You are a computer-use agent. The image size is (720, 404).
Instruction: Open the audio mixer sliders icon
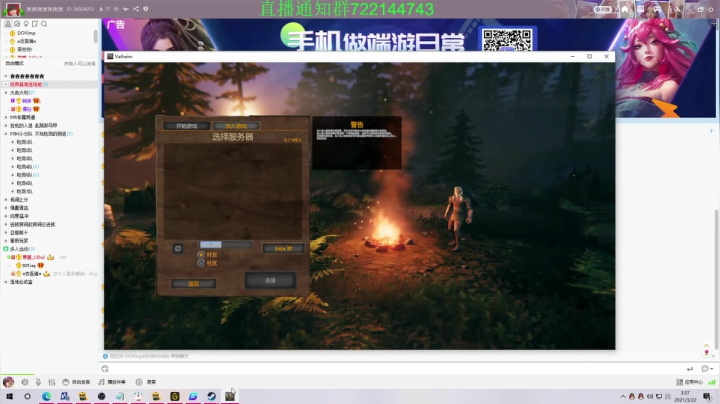[x=51, y=382]
